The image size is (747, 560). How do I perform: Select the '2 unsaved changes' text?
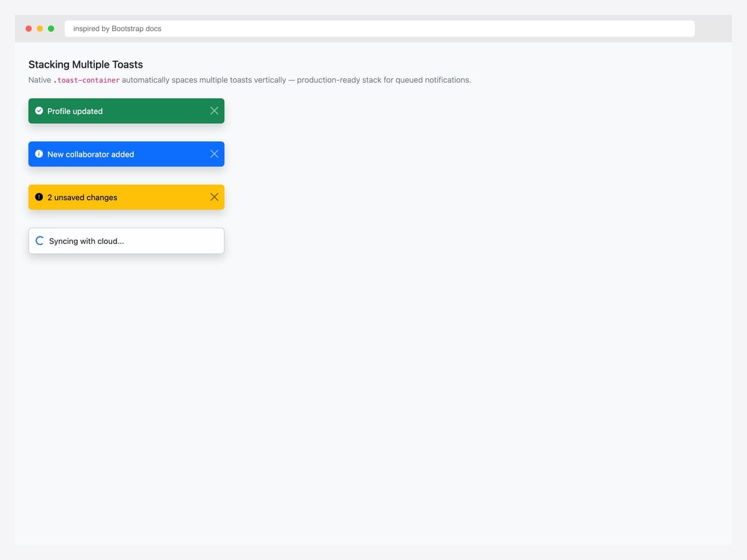coord(82,197)
